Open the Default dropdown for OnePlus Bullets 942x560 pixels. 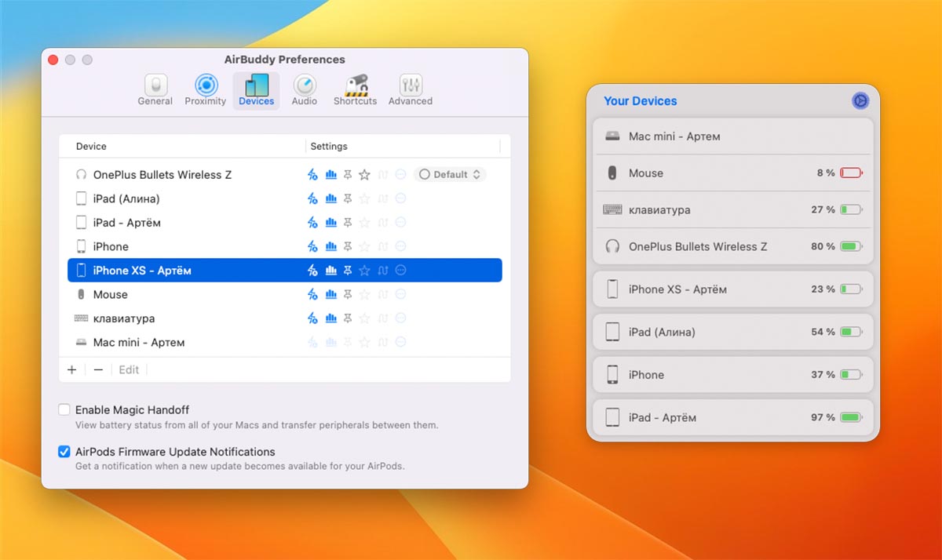(x=450, y=175)
